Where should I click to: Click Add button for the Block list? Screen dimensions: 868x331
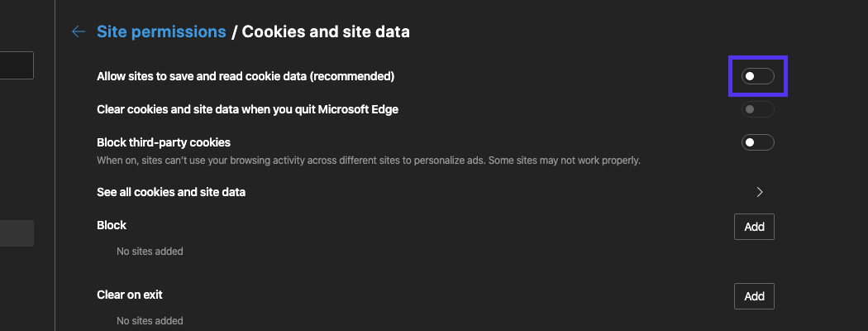[x=754, y=227]
